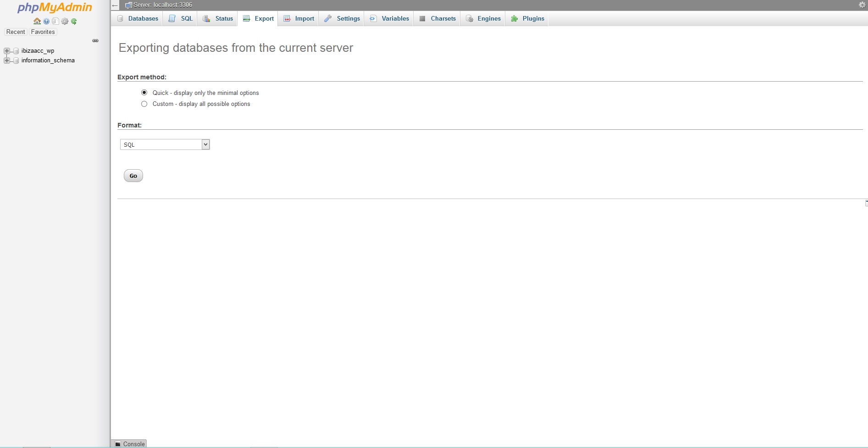Viewport: 868px width, 448px height.
Task: Click the ibizaacc_wp database cylinder icon
Action: (x=16, y=51)
